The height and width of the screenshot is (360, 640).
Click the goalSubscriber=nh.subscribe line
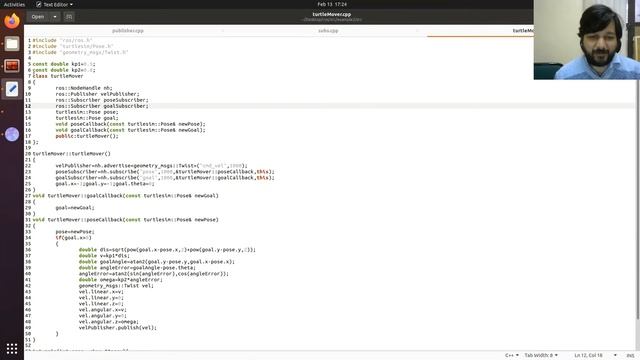click(165, 178)
